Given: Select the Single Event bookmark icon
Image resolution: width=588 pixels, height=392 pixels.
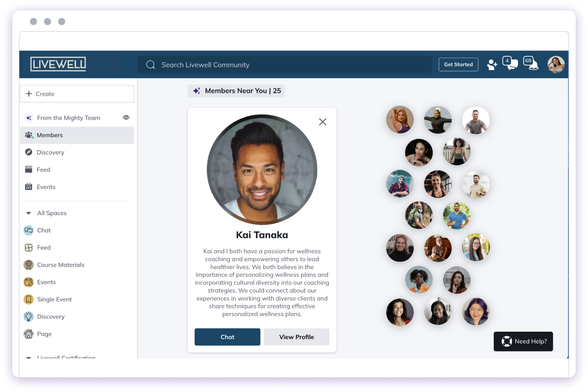Looking at the screenshot, I should (x=29, y=299).
